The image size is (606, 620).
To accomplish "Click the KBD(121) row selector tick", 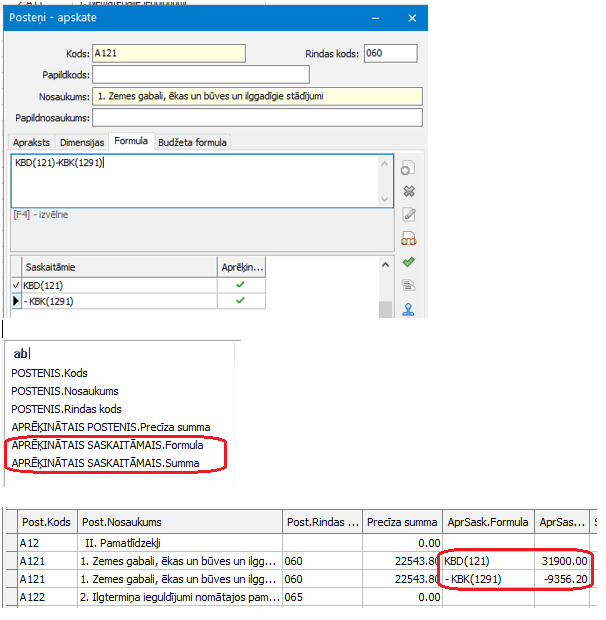I will click(16, 285).
